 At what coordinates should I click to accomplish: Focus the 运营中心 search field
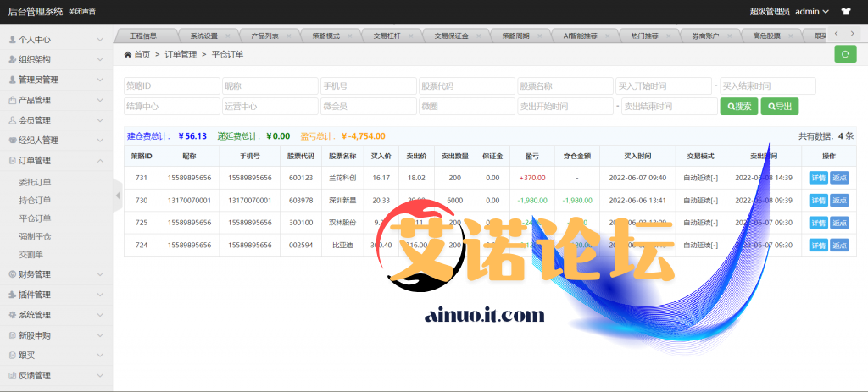[x=270, y=106]
